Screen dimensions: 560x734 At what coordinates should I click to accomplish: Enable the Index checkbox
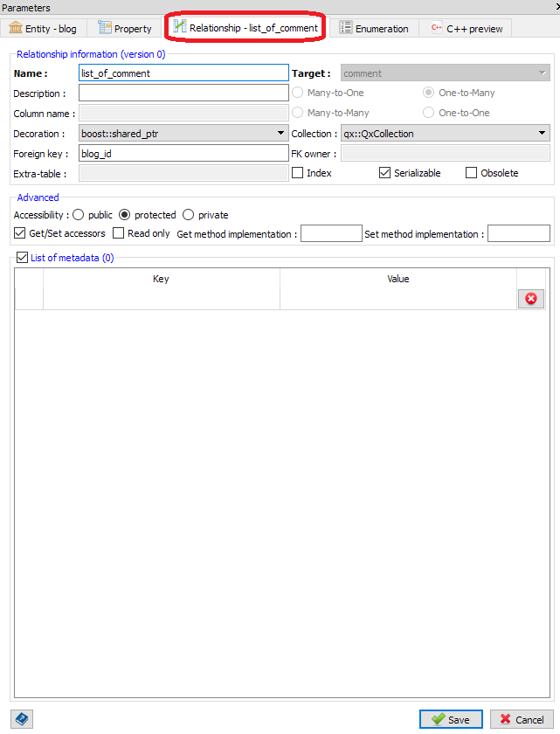pyautogui.click(x=298, y=173)
